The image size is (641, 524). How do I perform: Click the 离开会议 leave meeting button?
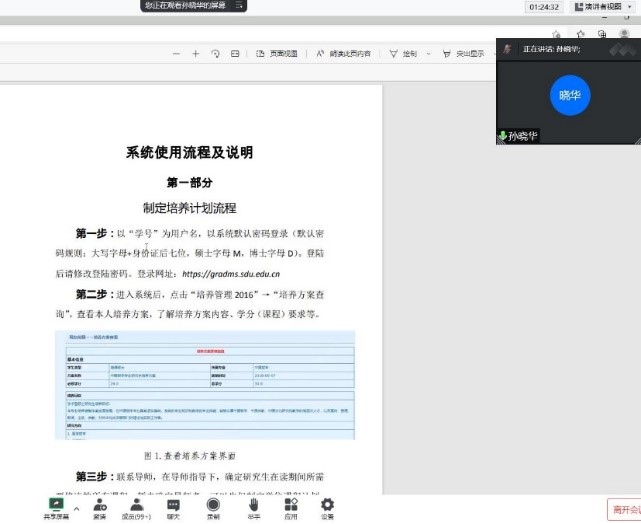(x=624, y=510)
